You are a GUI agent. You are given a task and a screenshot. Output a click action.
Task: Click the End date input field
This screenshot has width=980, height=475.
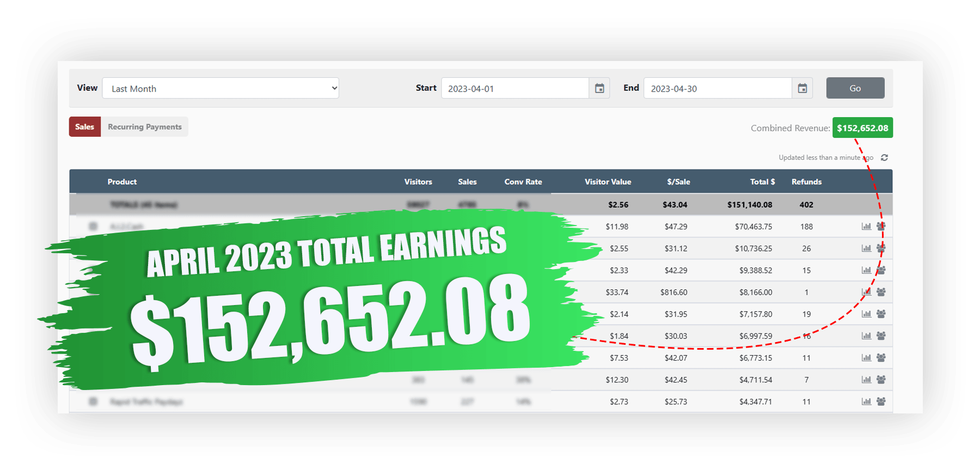(717, 88)
